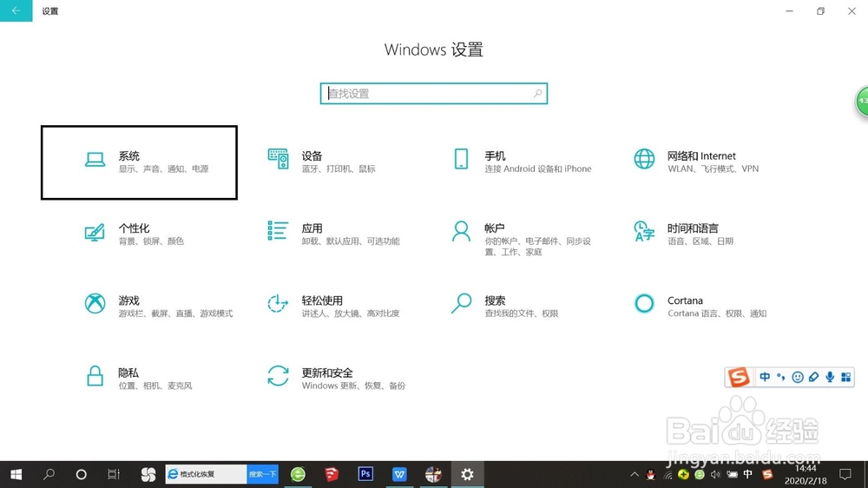Screen dimensions: 868x488
Task: Open Task View on the taskbar
Action: tap(114, 474)
